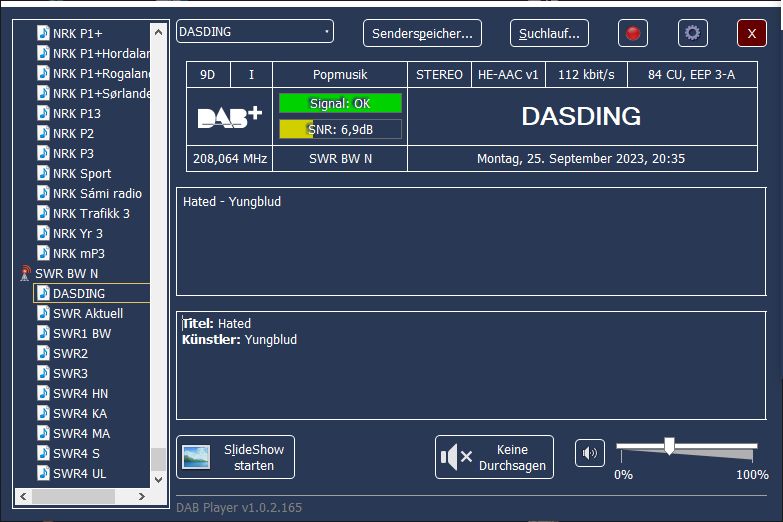Click the Signal: OK indicator
This screenshot has width=783, height=522.
coord(340,103)
